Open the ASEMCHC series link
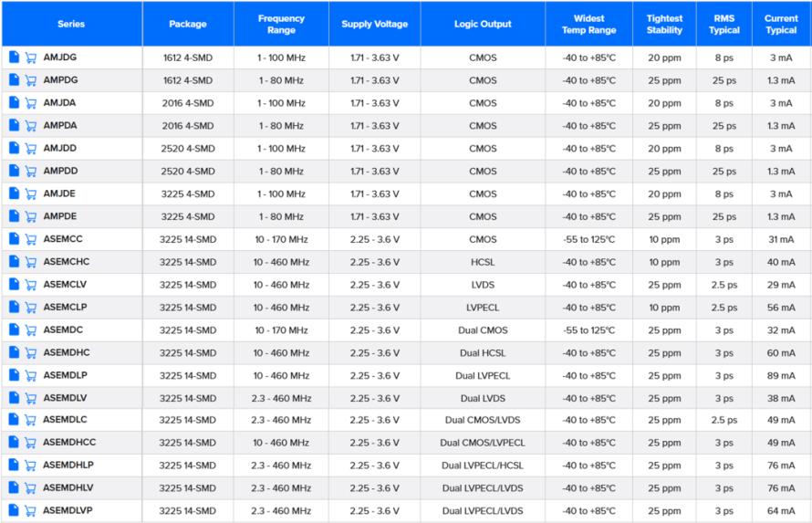 coord(66,262)
